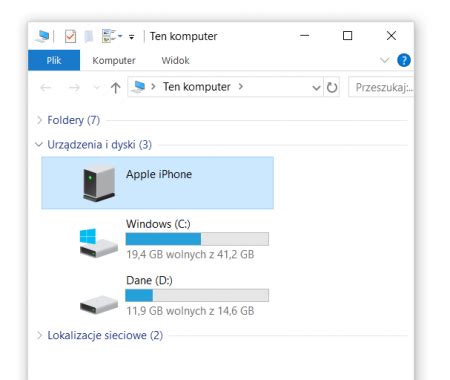Click the chevron after Ten komputer breadcrumb

[241, 87]
